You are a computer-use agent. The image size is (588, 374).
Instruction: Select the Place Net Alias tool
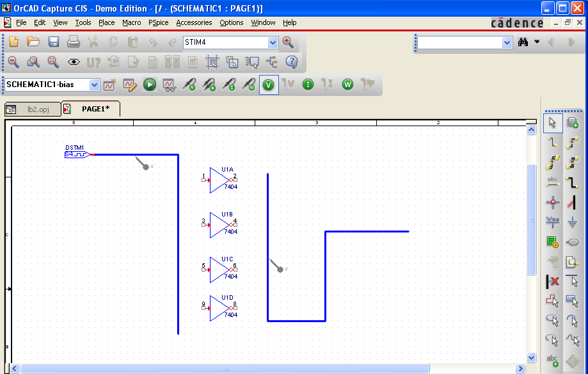(x=553, y=182)
